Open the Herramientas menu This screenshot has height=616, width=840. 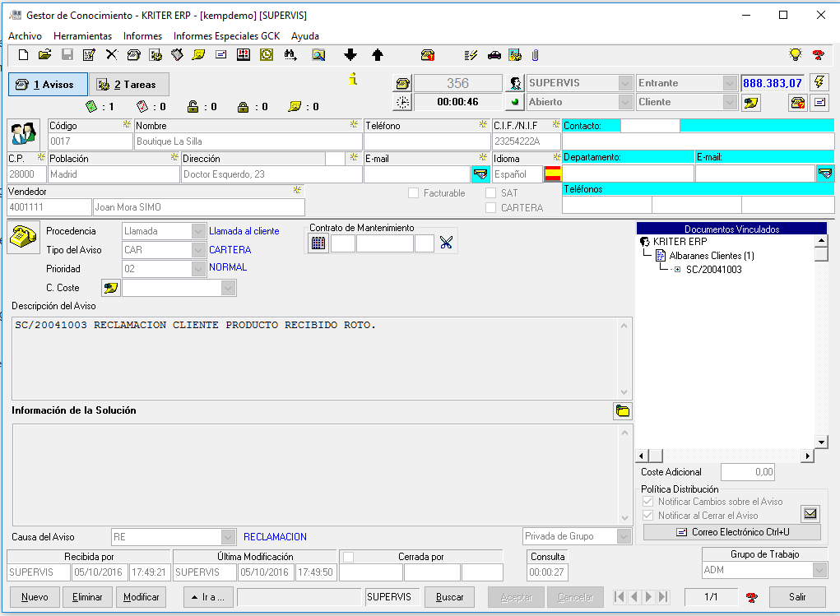pos(82,36)
